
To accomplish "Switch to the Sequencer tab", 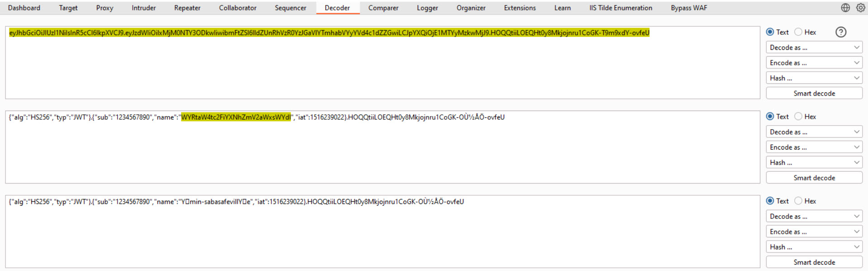I will point(291,8).
